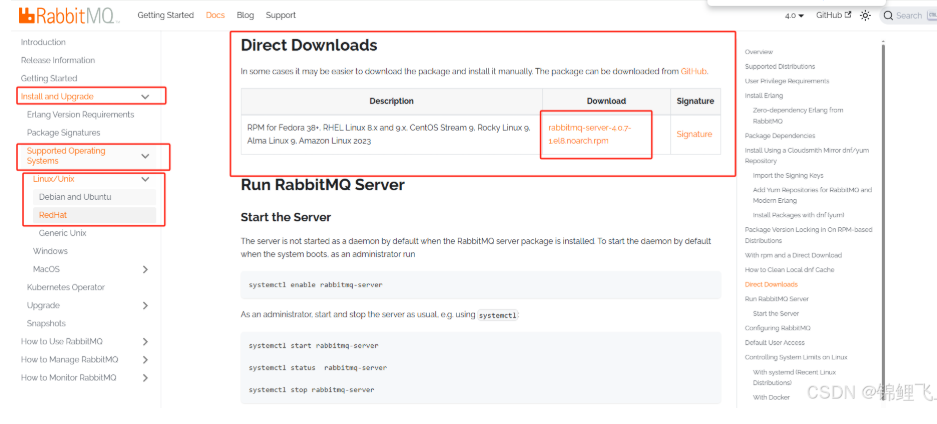Click the Search input field
This screenshot has height=424, width=937.
pos(909,16)
